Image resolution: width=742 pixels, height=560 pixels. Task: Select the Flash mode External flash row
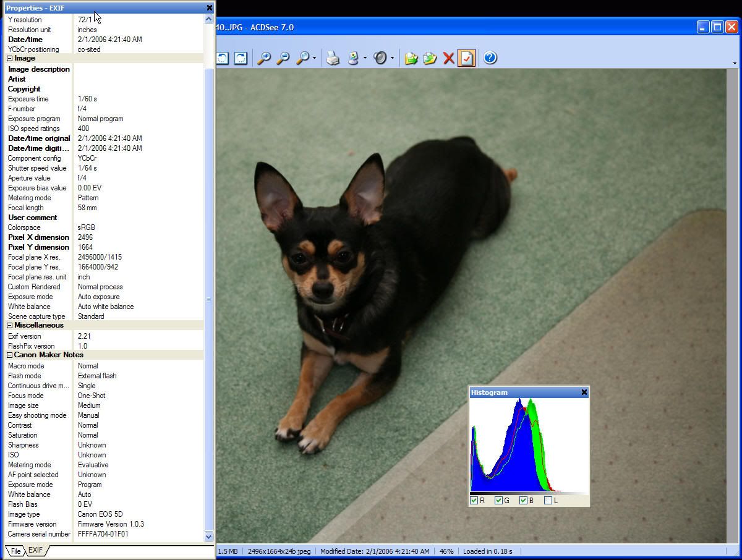point(104,376)
